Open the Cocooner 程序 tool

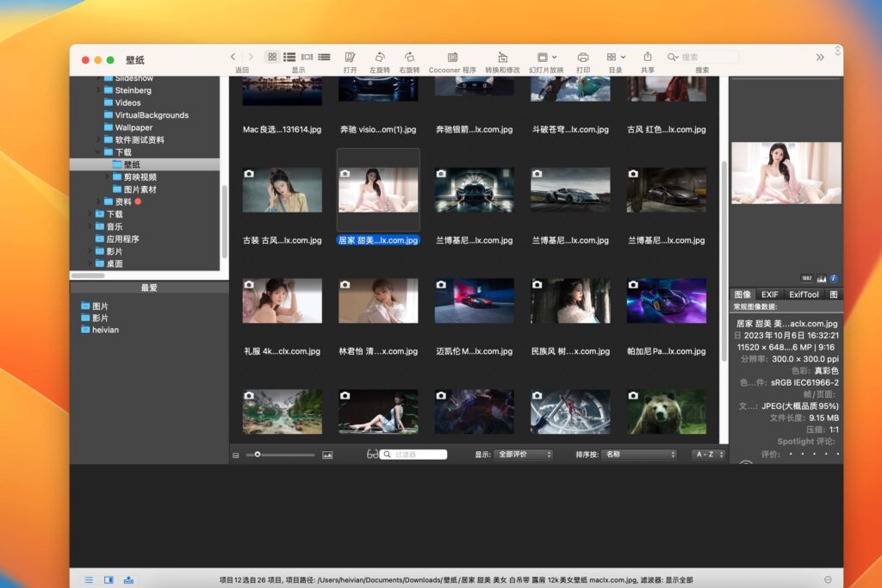[451, 57]
